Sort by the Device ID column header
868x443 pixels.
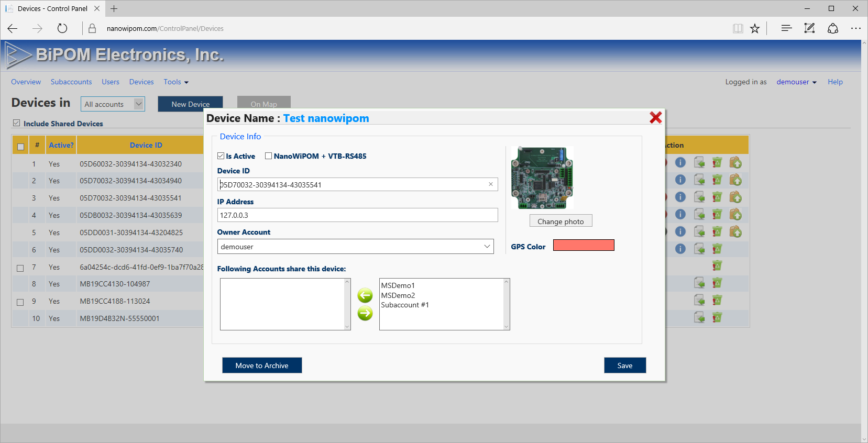click(x=146, y=145)
